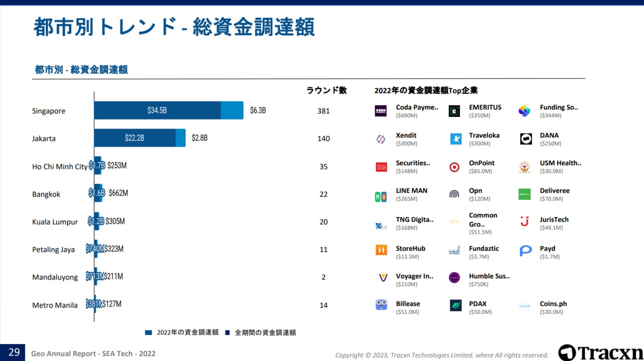Click the USM Healthcare logo

point(525,167)
